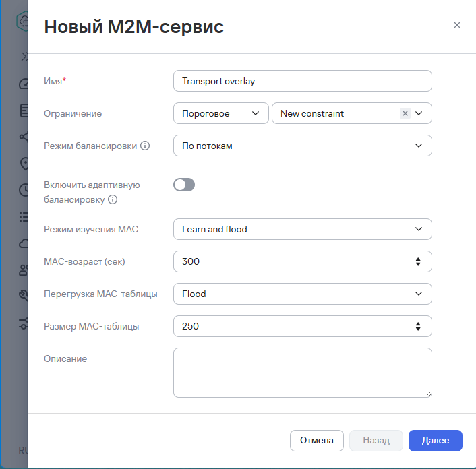This screenshot has height=469, width=476.
Task: Click the Описание text area resize grip
Action: tap(428, 394)
